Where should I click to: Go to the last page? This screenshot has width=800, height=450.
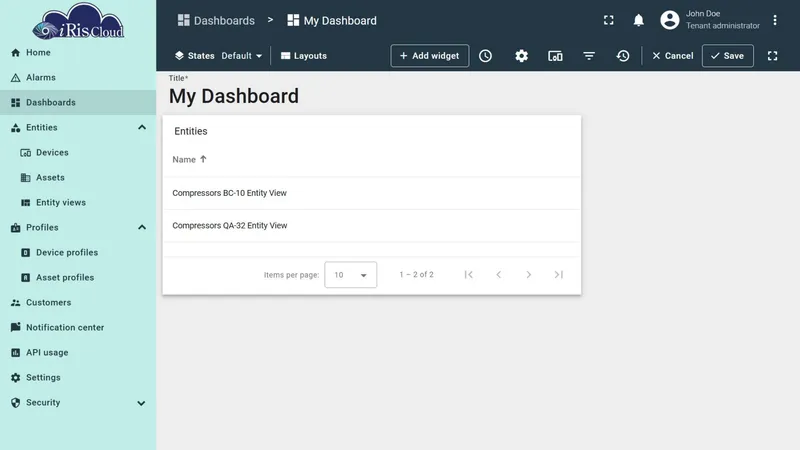tap(559, 274)
